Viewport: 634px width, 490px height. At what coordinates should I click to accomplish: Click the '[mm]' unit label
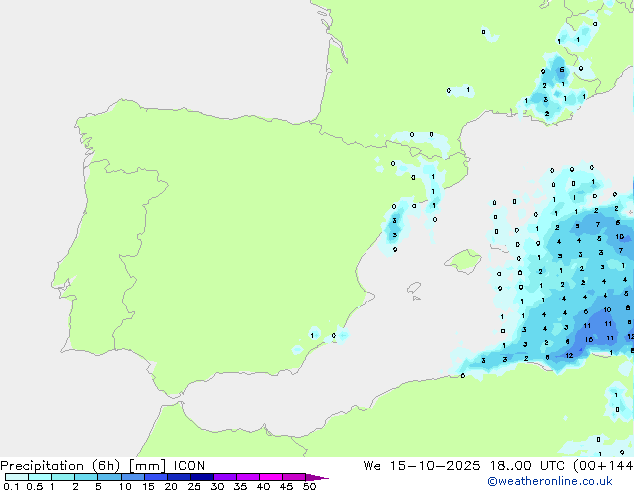tap(147, 466)
